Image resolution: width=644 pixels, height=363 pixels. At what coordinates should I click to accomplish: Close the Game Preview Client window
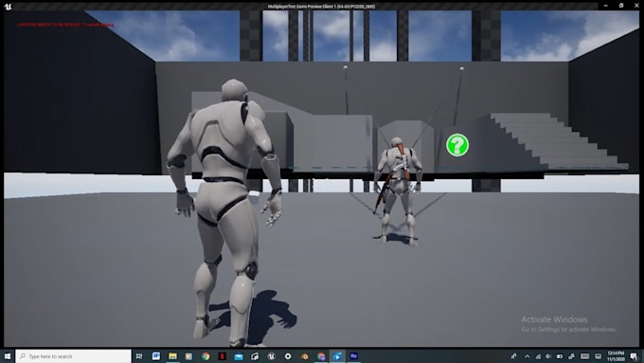636,6
